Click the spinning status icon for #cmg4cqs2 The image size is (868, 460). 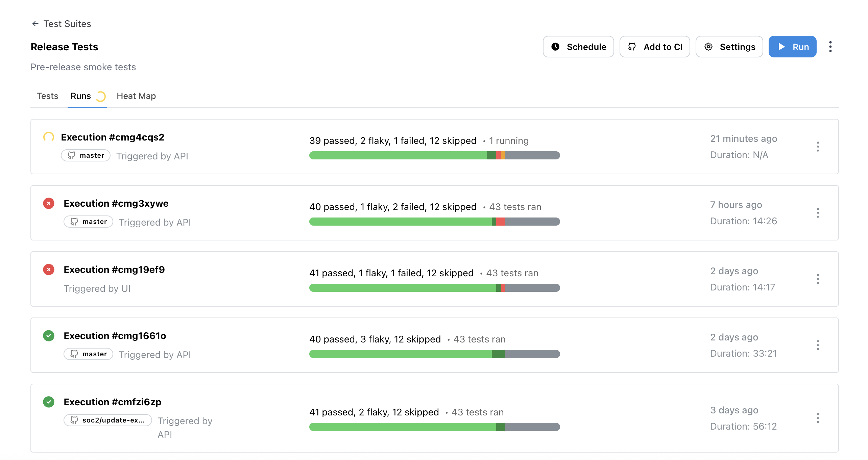(49, 137)
